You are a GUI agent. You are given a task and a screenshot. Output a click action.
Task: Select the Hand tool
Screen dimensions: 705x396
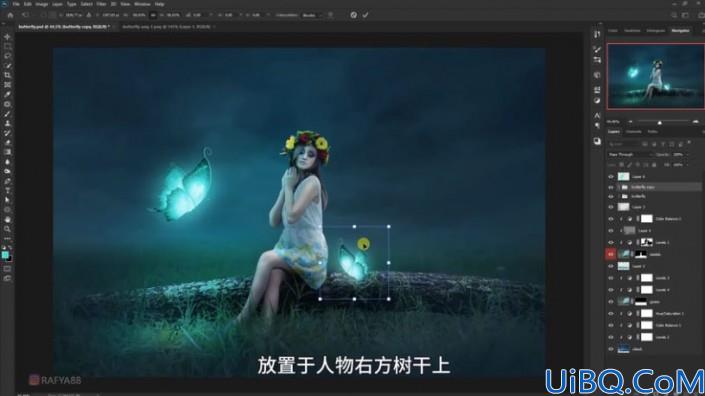(x=7, y=219)
